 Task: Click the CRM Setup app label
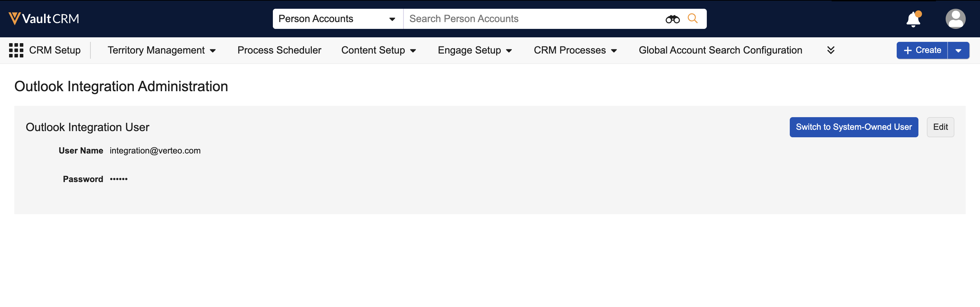tap(55, 50)
